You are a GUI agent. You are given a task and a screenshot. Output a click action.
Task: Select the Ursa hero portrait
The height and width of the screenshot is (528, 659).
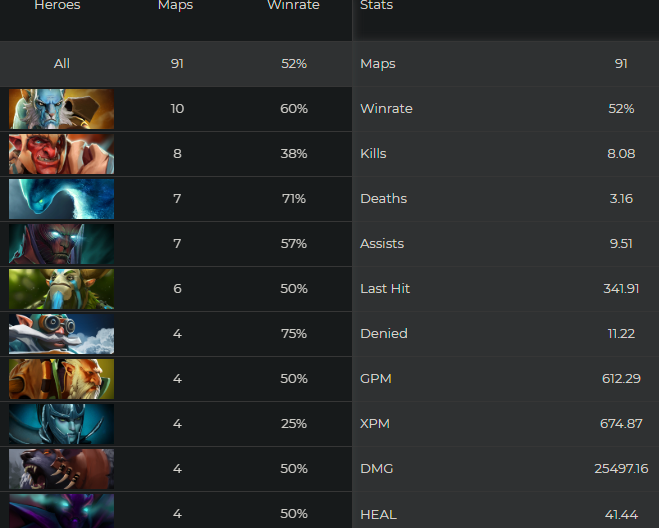61,469
